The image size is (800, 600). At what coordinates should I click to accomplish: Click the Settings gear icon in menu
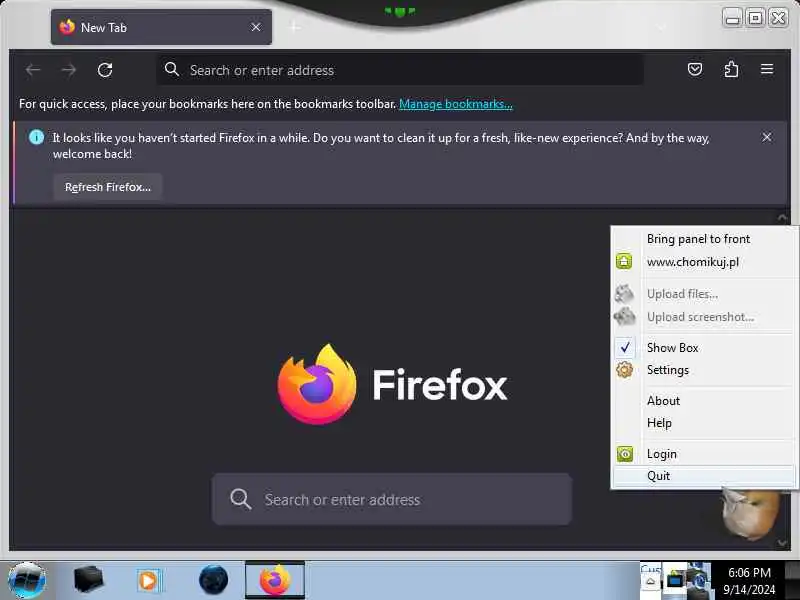pos(624,369)
